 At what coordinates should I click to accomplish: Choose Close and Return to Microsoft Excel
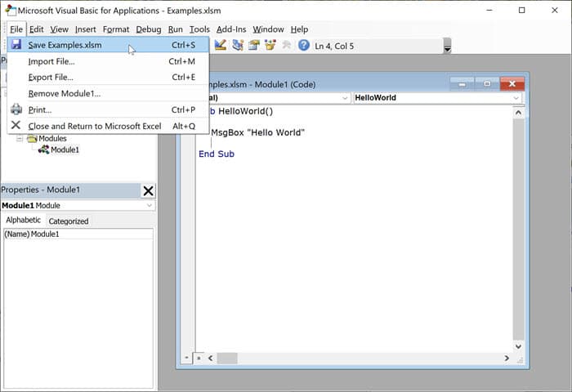(108, 126)
